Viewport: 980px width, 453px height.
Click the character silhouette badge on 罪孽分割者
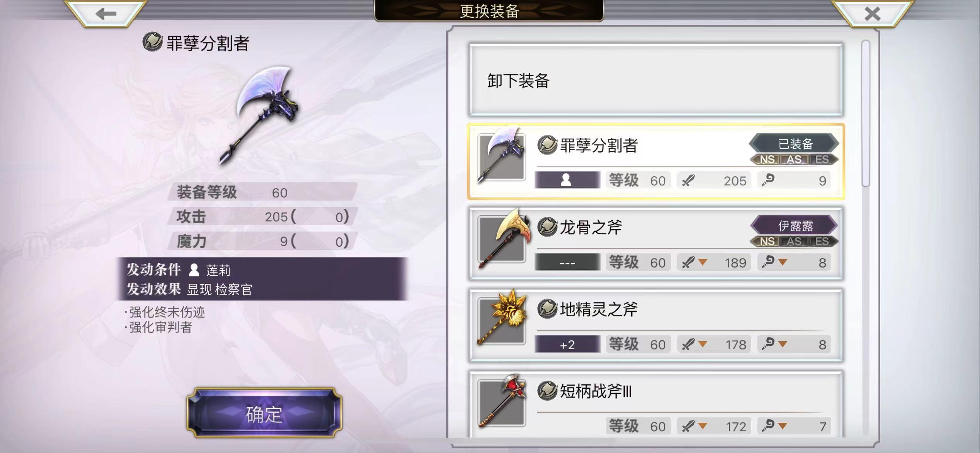click(567, 180)
